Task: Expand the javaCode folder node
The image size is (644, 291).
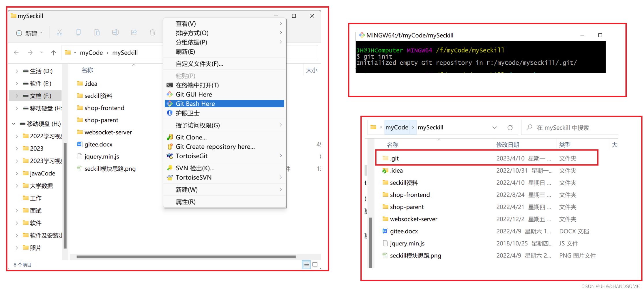Action: [17, 173]
